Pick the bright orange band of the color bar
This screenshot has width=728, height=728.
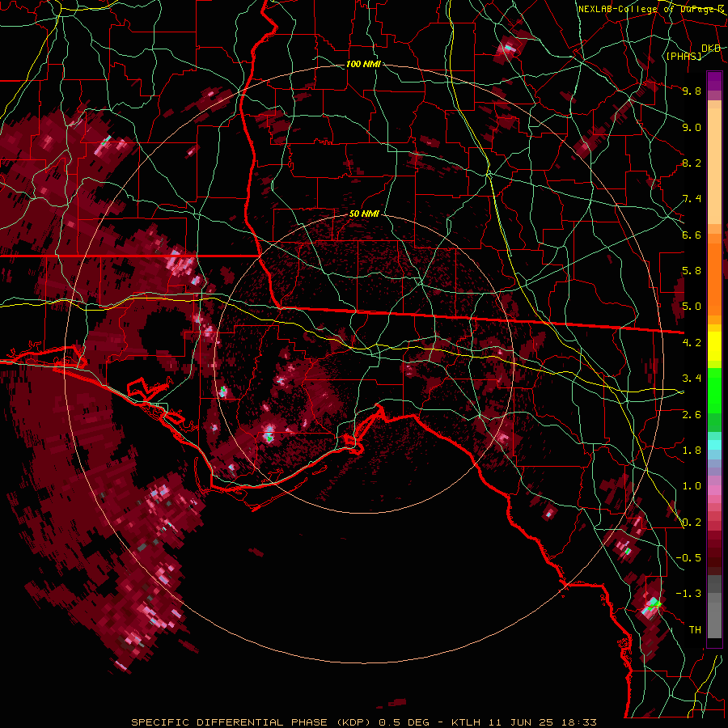click(x=714, y=279)
